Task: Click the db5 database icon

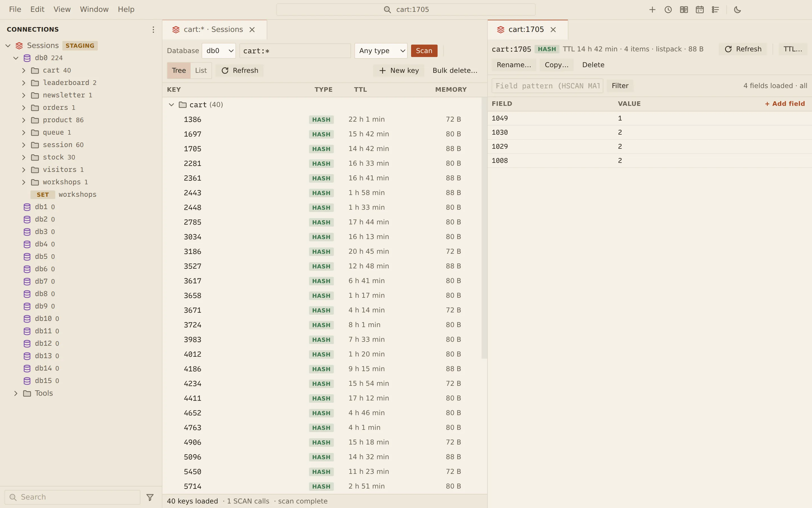Action: click(27, 257)
